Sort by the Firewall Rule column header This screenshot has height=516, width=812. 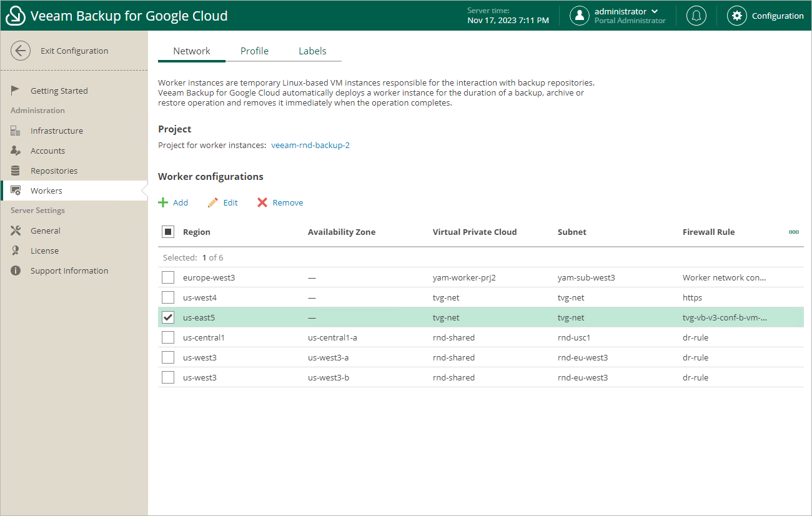709,232
